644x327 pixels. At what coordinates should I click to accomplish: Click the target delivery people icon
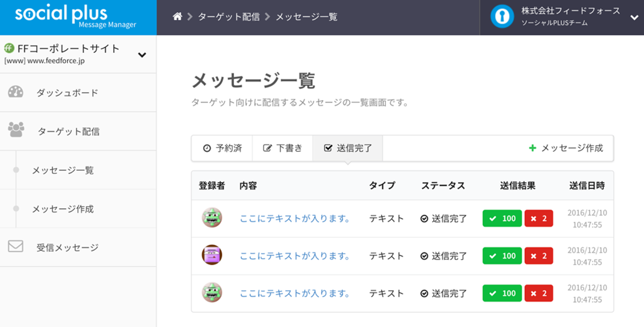(x=16, y=130)
